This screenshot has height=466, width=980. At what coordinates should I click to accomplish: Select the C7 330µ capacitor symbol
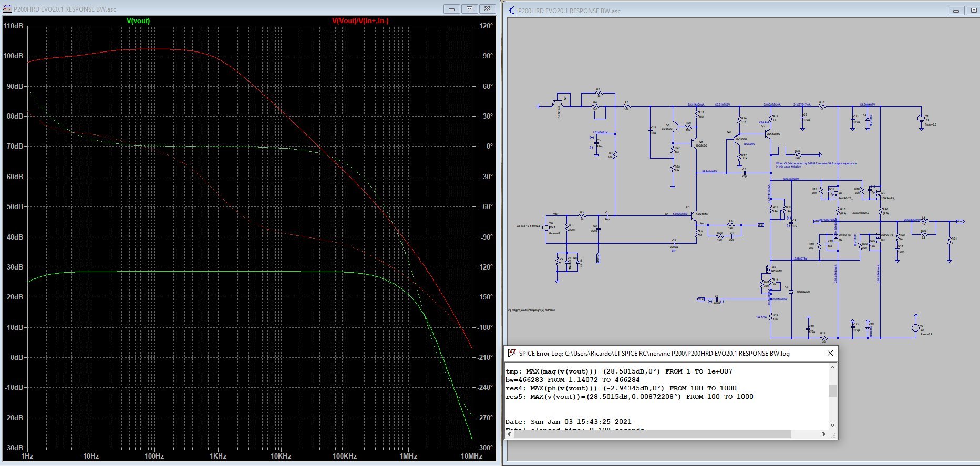point(716,300)
